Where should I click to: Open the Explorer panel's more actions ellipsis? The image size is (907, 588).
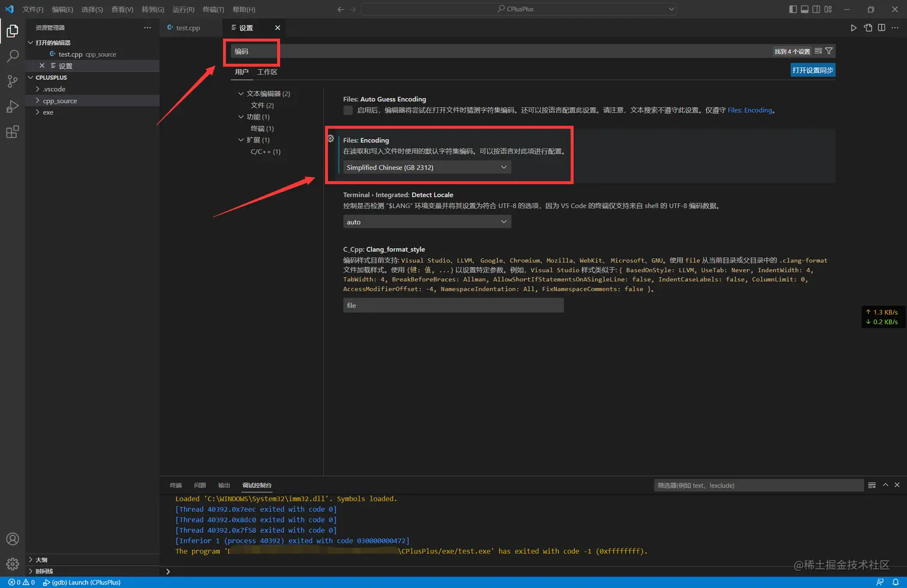coord(148,28)
